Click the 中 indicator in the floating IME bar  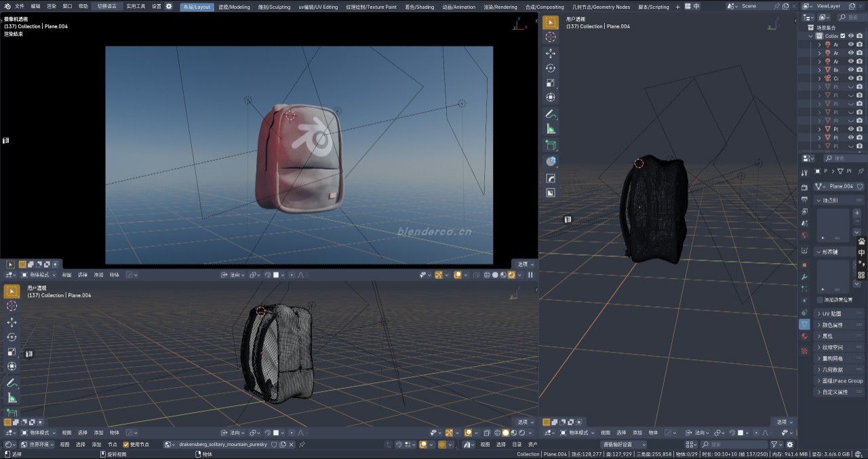[861, 252]
